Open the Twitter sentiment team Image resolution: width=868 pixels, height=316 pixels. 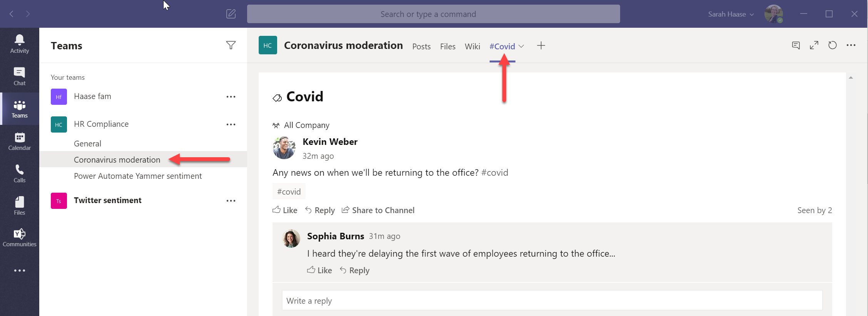[108, 200]
